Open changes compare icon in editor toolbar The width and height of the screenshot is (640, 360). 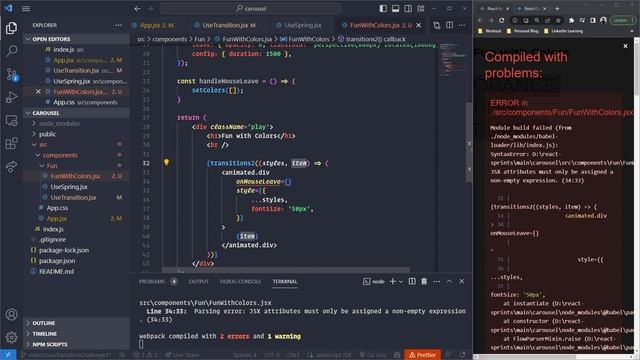[436, 25]
